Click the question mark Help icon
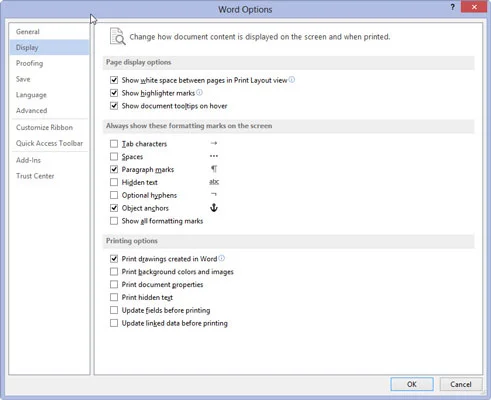This screenshot has height=400, width=491. [x=452, y=7]
